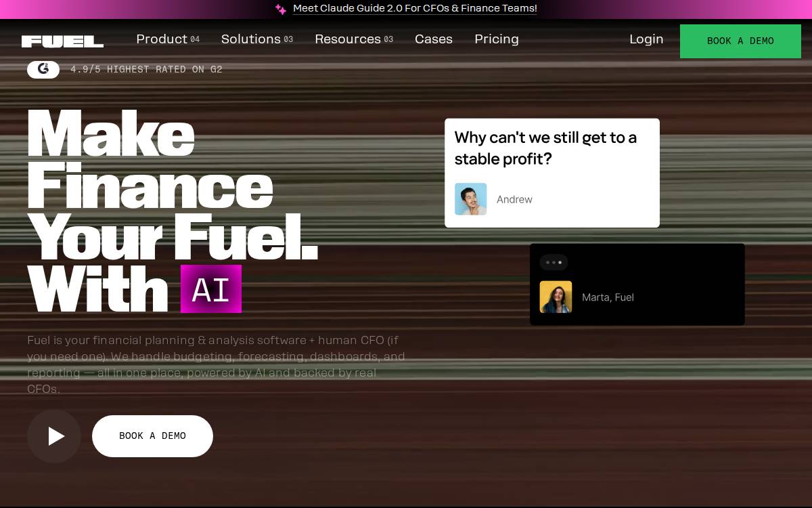Open the Product menu
Screen dimensions: 812x508
168,39
